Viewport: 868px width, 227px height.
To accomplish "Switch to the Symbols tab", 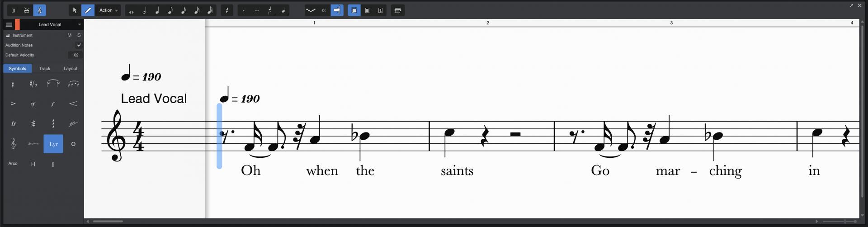I will [x=17, y=69].
